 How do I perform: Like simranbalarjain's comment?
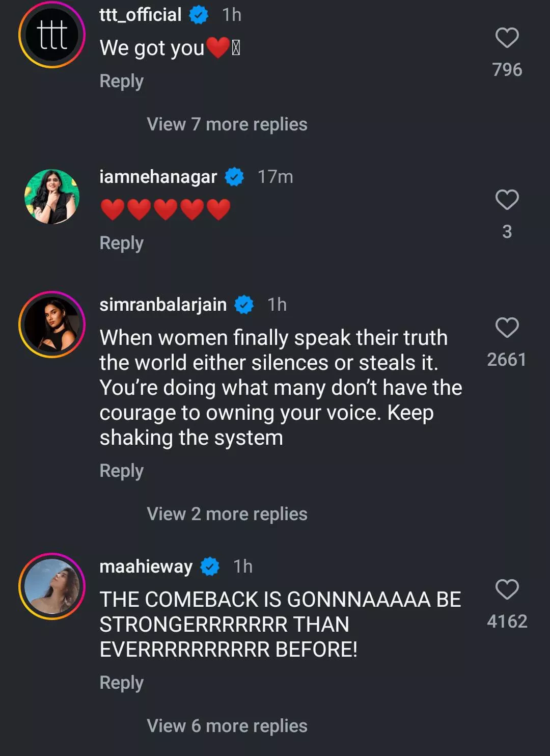click(x=507, y=328)
